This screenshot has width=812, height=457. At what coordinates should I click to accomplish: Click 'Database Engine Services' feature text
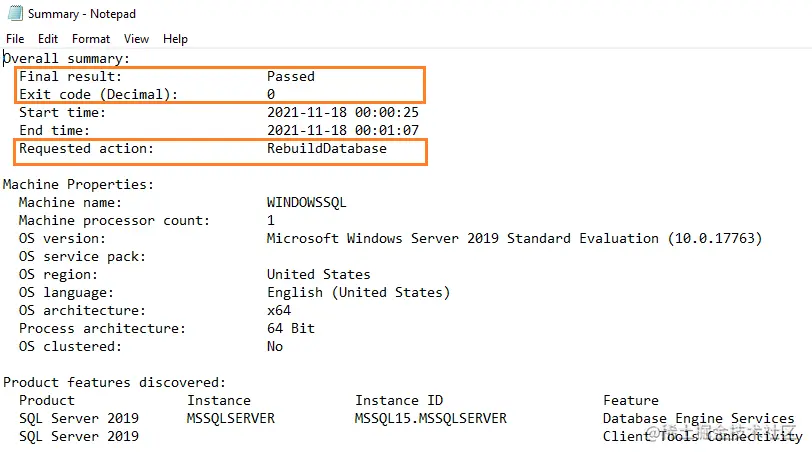tap(699, 419)
